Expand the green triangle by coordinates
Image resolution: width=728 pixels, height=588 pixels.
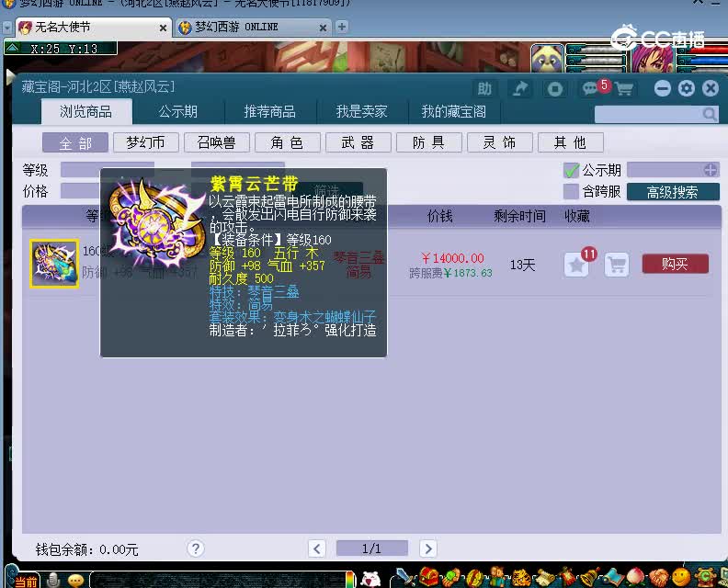[x=13, y=48]
